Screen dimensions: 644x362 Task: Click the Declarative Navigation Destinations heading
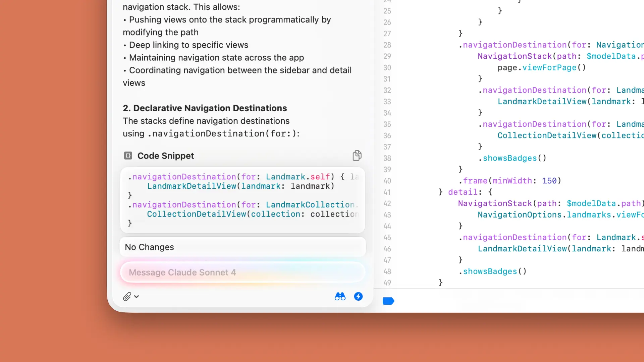click(205, 108)
